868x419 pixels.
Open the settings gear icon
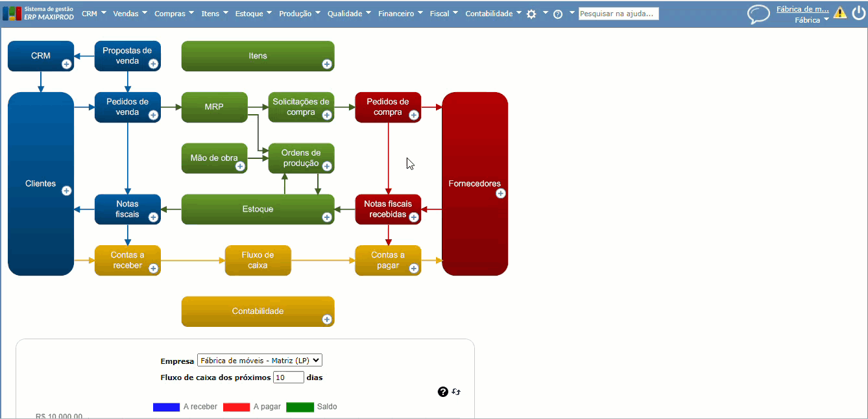[x=531, y=14]
